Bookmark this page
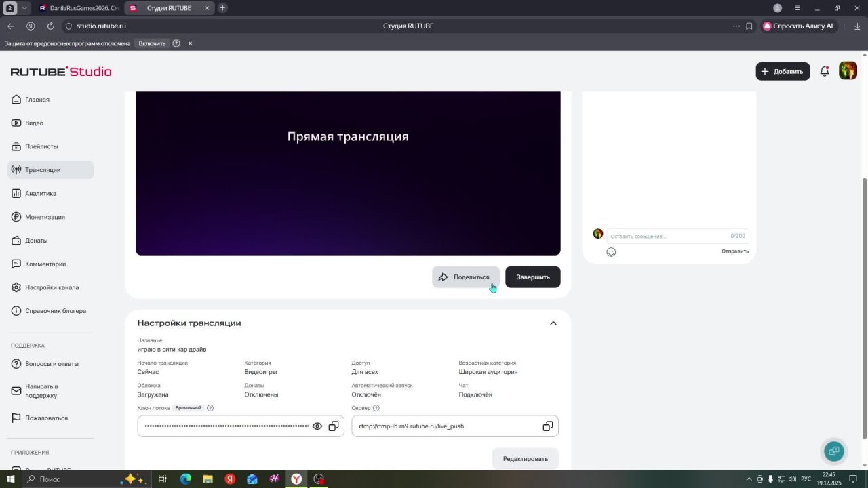 pyautogui.click(x=749, y=26)
